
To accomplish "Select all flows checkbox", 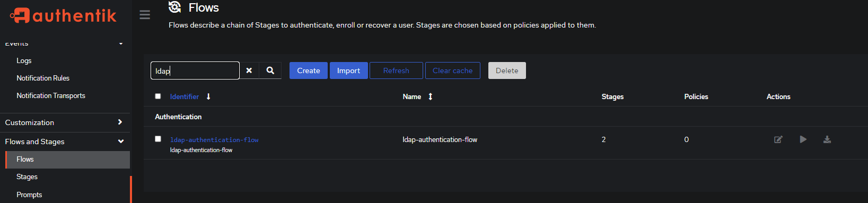I will 158,96.
